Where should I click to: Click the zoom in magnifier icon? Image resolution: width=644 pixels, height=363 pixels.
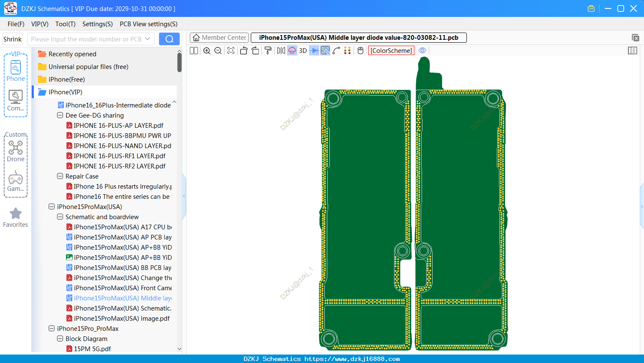click(207, 51)
